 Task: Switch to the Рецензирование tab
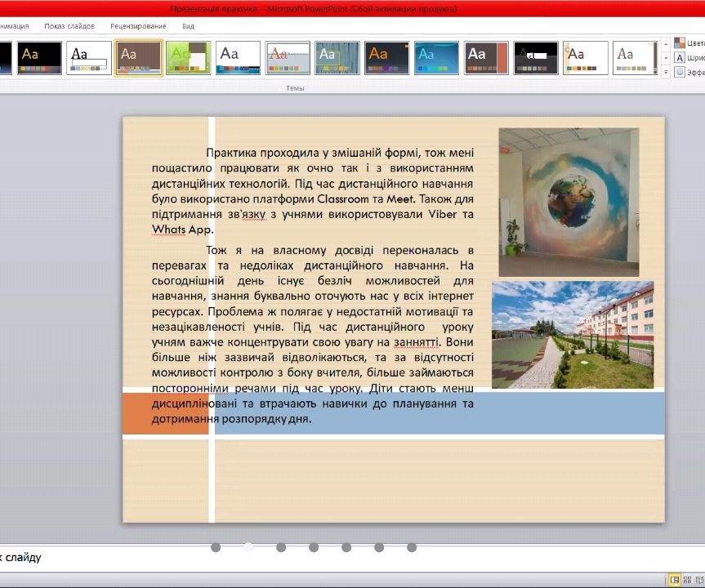pyautogui.click(x=136, y=25)
